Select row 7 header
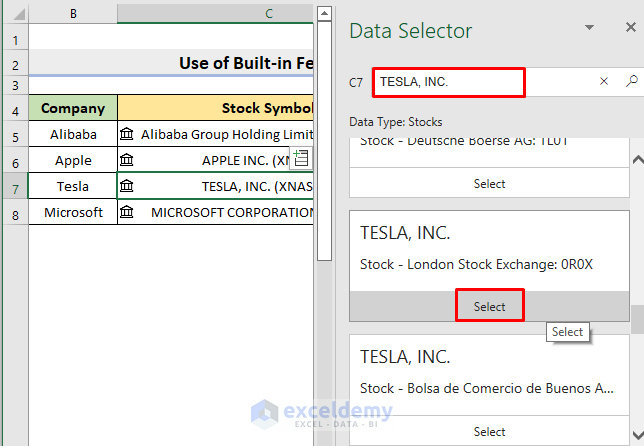 (x=14, y=187)
